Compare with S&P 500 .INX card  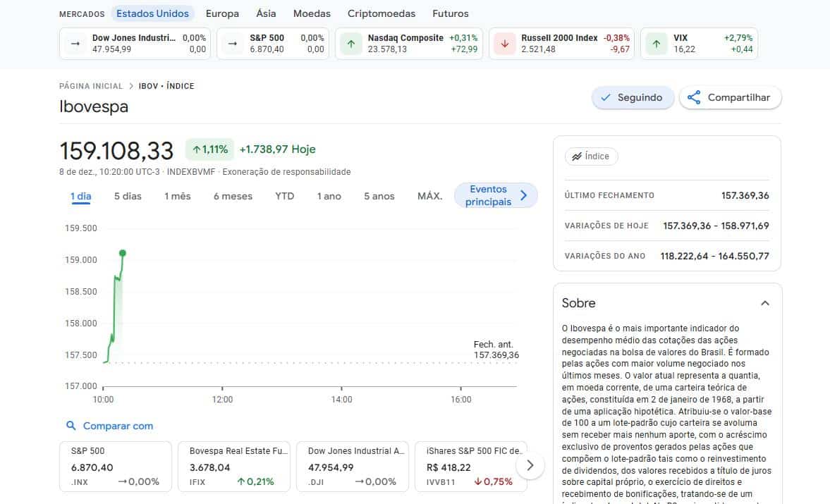tap(116, 467)
